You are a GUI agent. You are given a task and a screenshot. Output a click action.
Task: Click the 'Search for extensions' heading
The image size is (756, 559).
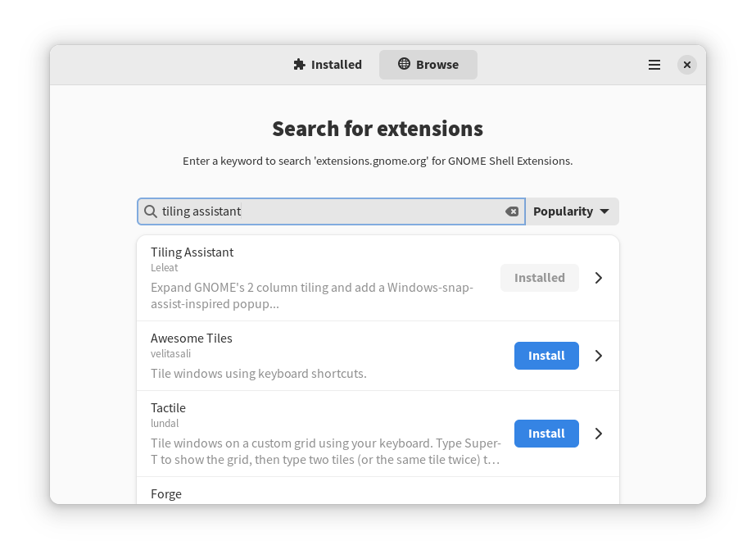click(x=378, y=130)
